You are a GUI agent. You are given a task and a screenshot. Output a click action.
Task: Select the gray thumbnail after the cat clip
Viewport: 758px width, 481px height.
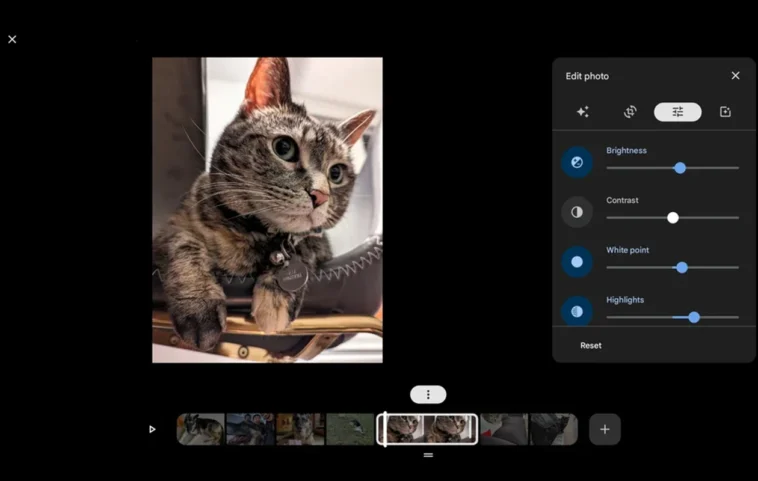[x=504, y=429]
